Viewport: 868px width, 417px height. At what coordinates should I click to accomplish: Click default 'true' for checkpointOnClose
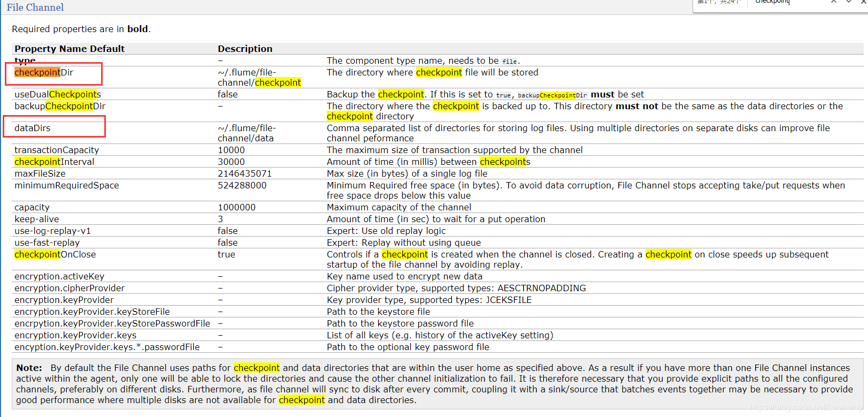point(226,254)
